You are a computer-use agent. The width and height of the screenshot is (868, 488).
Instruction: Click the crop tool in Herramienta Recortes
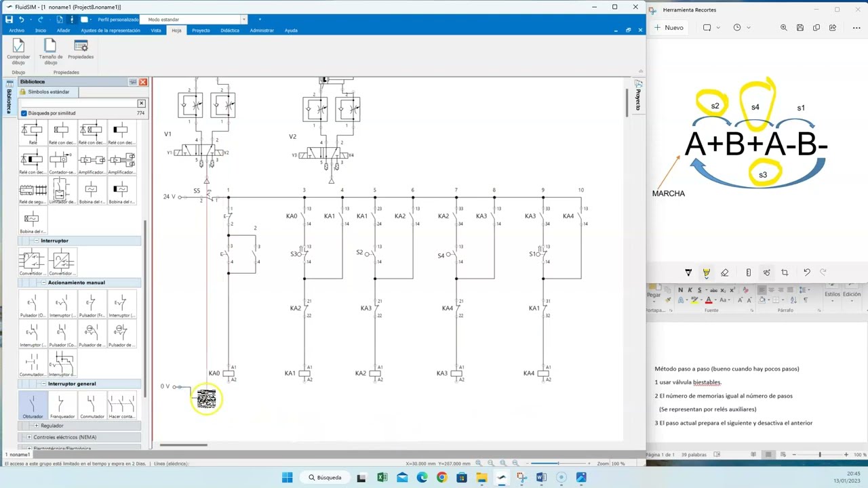(785, 272)
